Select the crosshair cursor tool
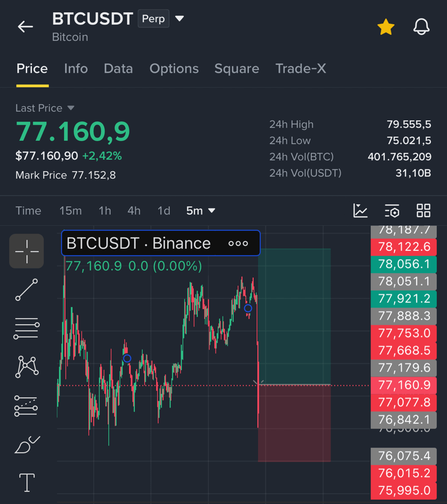The height and width of the screenshot is (504, 447). [x=26, y=251]
